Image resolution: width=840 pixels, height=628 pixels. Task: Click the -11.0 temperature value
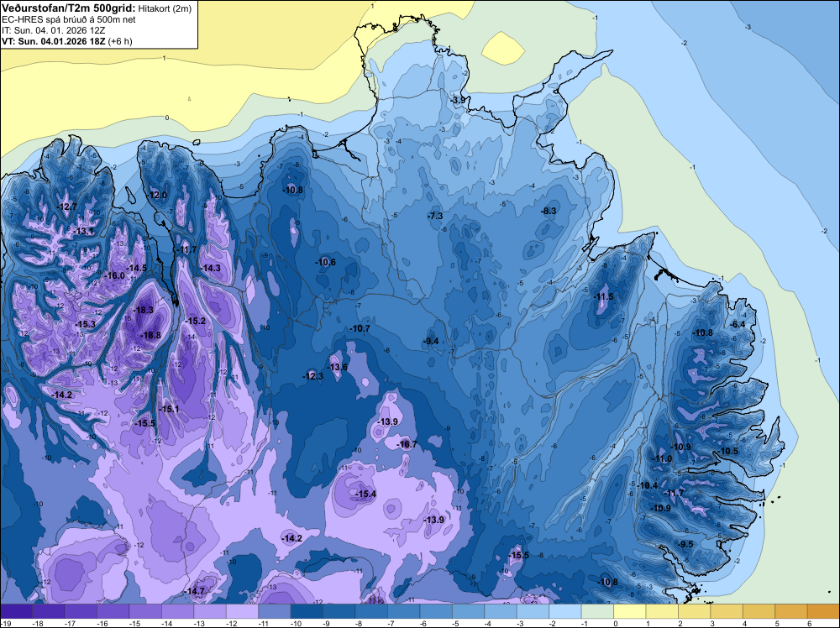click(x=662, y=458)
